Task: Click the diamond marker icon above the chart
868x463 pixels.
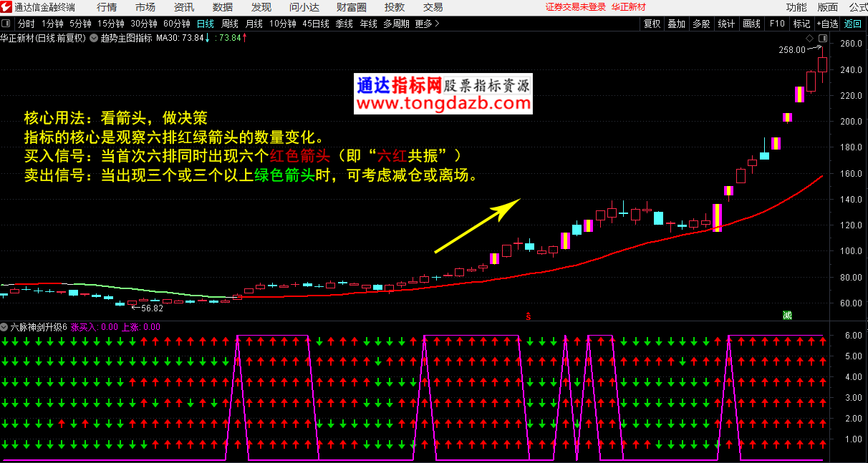Action: (809, 38)
